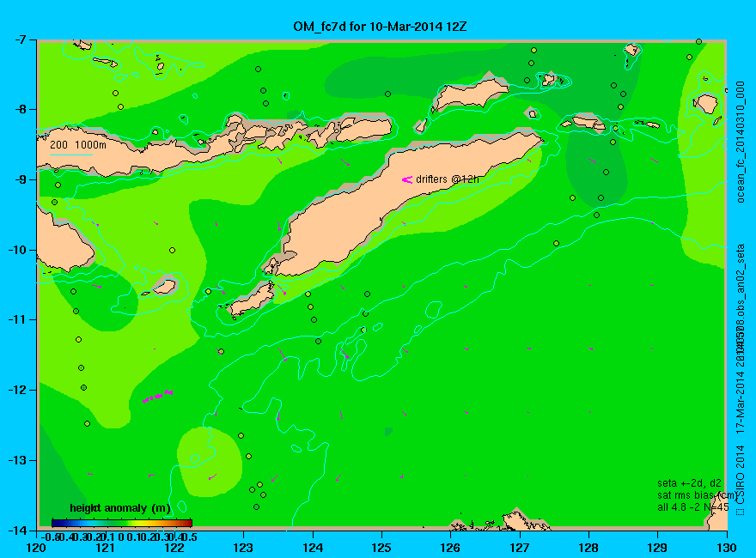This screenshot has width=756, height=558.
Task: Click the cyan contour legend line under 200 1000m
Action: pyautogui.click(x=71, y=155)
